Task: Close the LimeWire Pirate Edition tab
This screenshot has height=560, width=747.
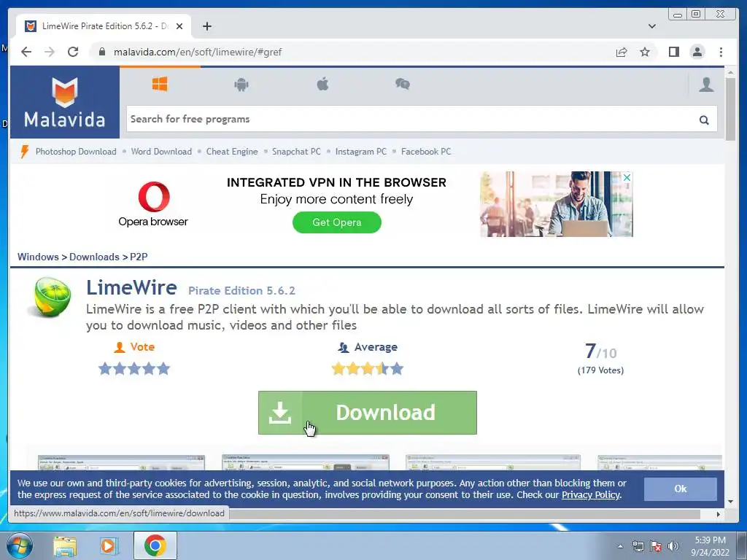Action: click(179, 26)
